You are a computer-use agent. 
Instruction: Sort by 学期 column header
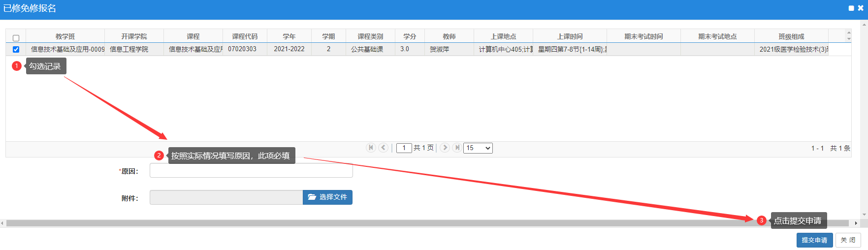[x=328, y=36]
